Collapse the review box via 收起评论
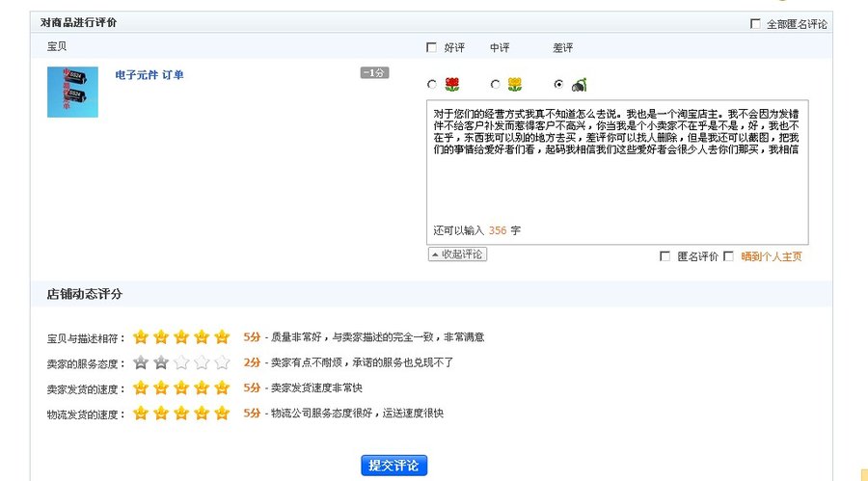The height and width of the screenshot is (481, 868). [x=458, y=254]
